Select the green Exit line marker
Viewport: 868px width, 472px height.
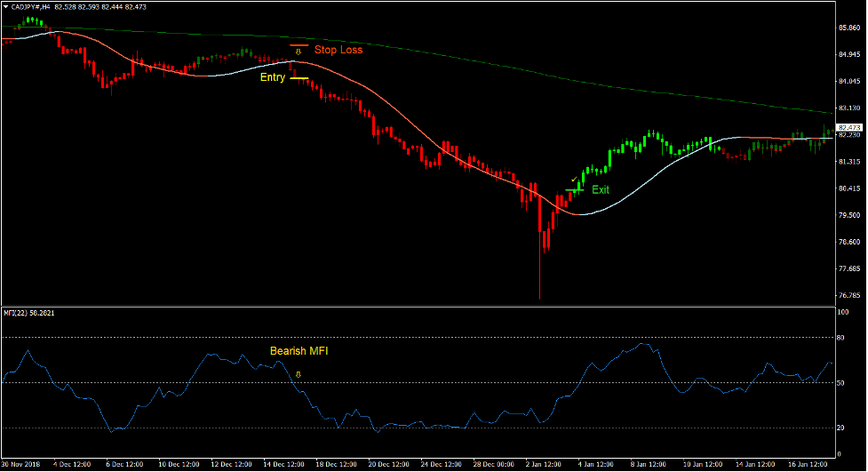click(x=574, y=189)
